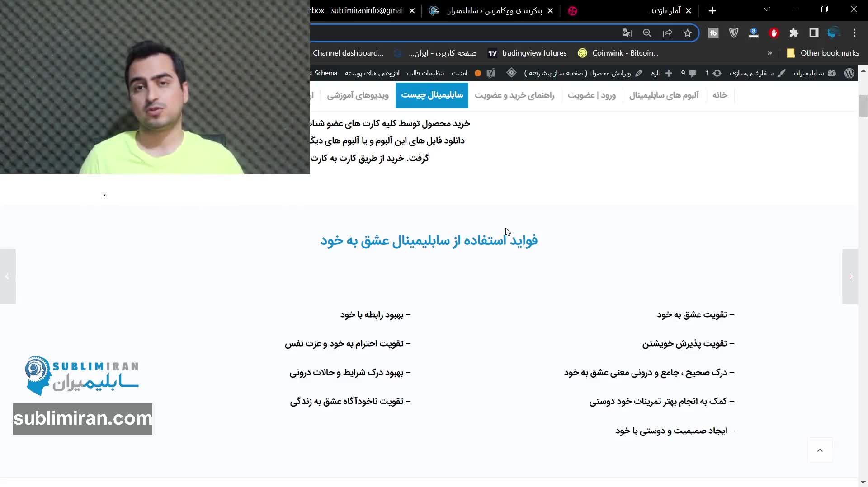Click the zoom magnifier icon in address bar
Image resolution: width=868 pixels, height=487 pixels.
pos(647,33)
